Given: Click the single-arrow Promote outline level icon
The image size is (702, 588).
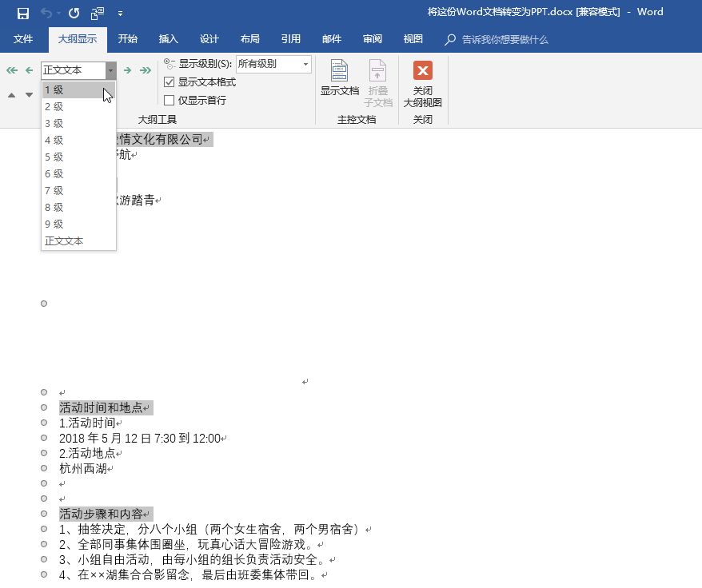Looking at the screenshot, I should click(x=29, y=70).
